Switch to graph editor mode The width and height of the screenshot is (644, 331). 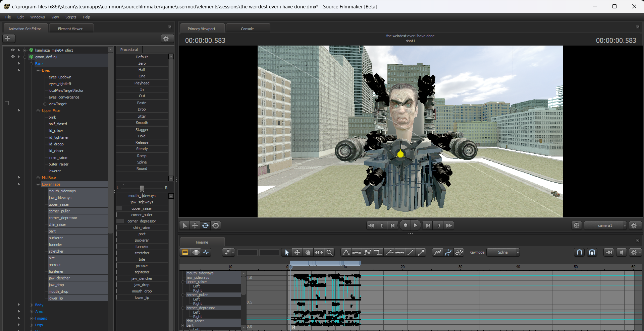[206, 252]
